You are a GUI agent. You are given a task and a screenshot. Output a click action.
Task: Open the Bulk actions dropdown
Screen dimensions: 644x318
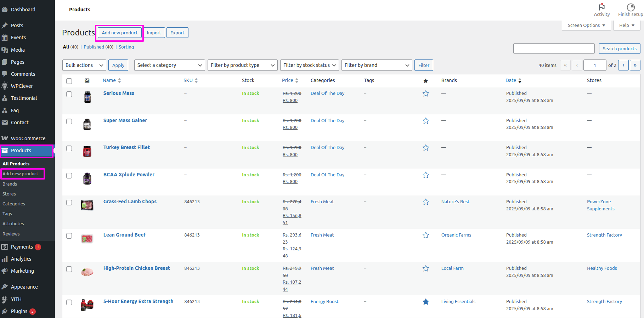point(84,65)
